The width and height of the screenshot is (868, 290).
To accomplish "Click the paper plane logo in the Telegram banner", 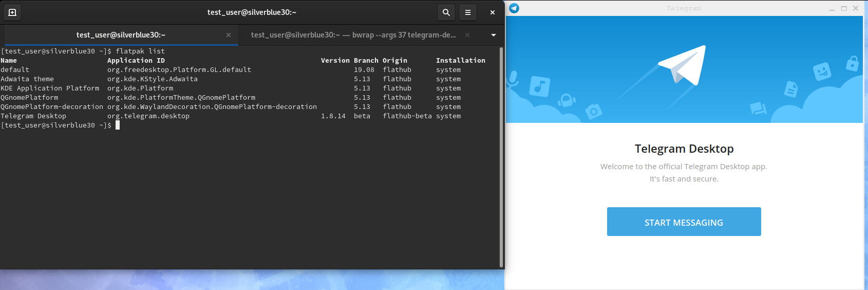I will tap(683, 65).
